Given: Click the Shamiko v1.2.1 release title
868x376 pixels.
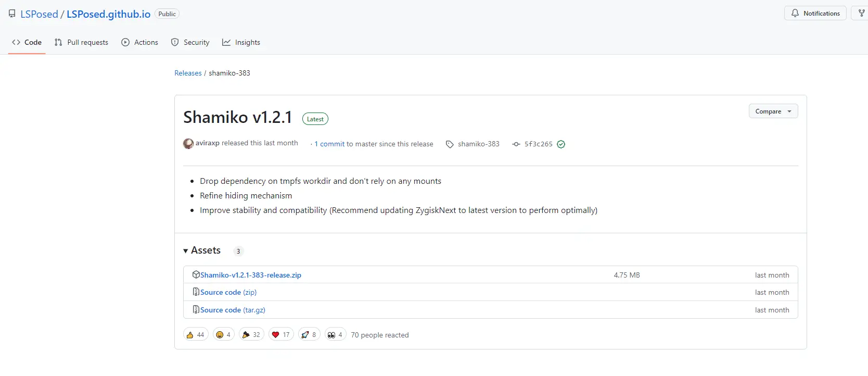Looking at the screenshot, I should click(x=238, y=117).
